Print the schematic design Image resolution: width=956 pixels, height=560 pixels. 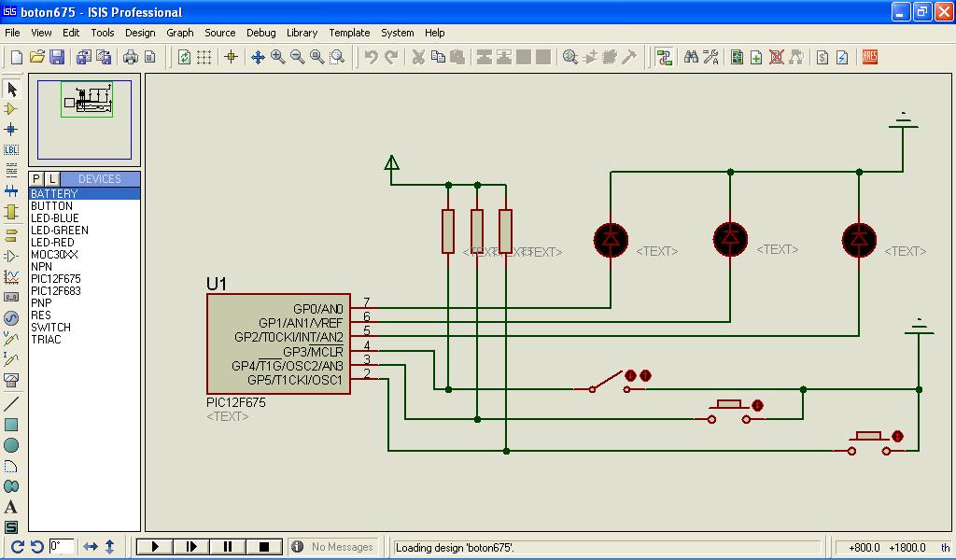pos(130,57)
